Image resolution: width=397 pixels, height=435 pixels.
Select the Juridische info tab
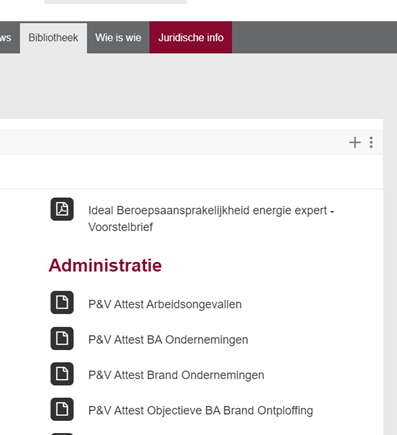191,38
